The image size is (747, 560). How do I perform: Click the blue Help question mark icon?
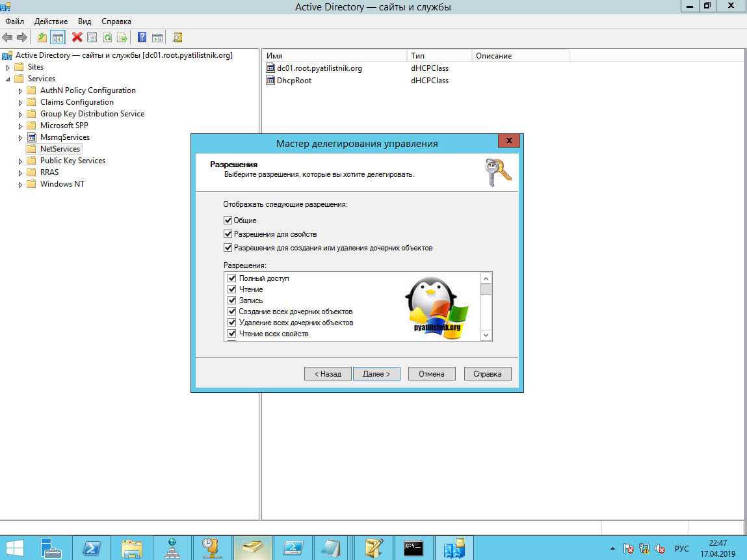tap(141, 37)
